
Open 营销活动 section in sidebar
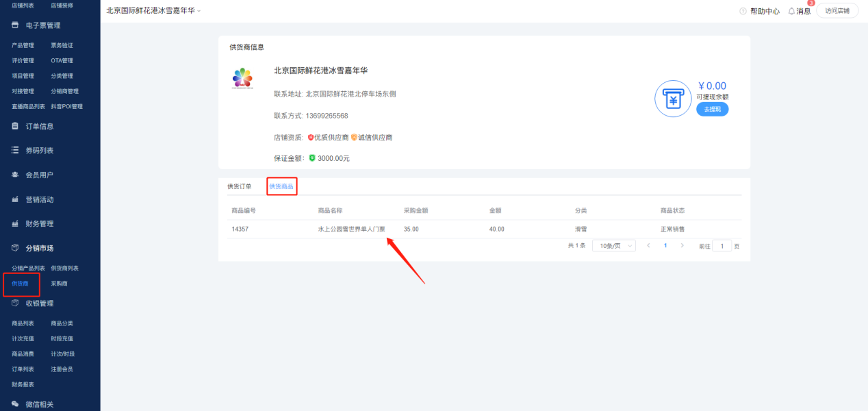click(x=39, y=200)
